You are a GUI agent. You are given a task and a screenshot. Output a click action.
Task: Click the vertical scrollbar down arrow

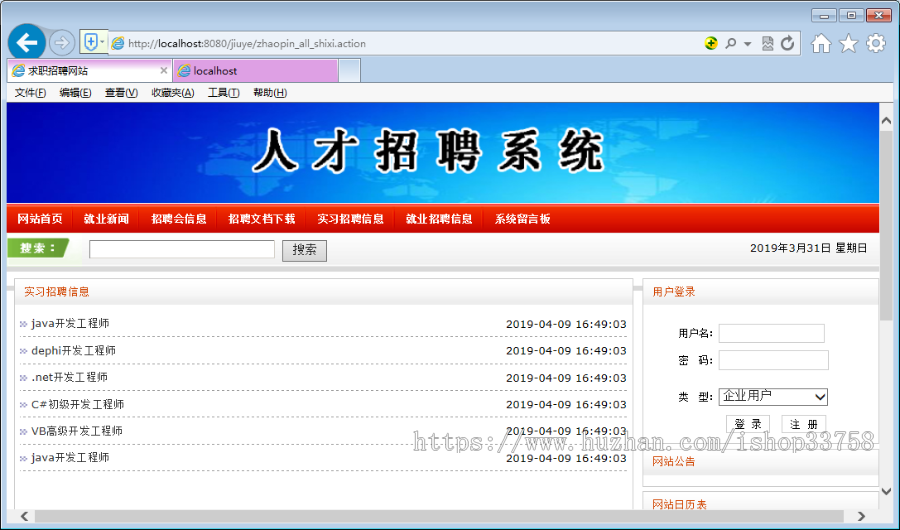(x=886, y=492)
